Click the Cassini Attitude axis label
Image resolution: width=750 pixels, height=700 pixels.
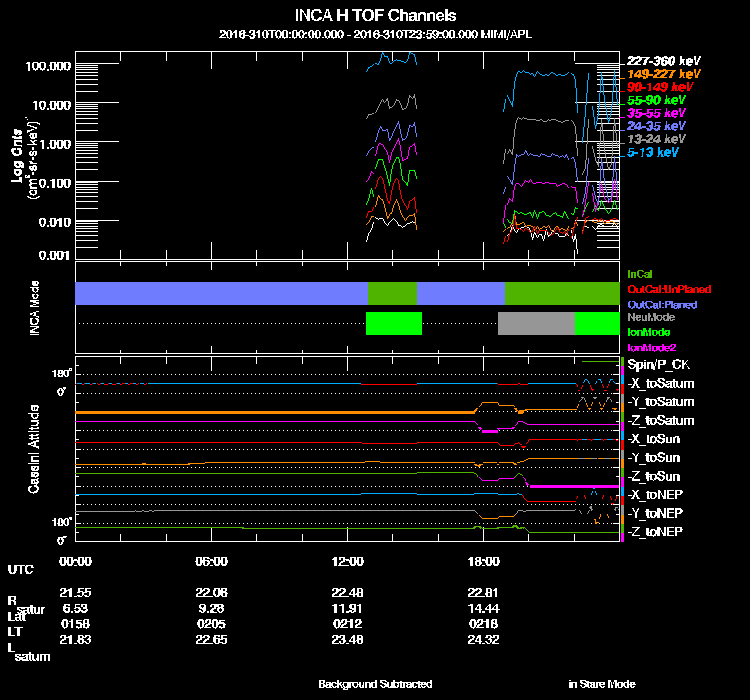tap(34, 449)
